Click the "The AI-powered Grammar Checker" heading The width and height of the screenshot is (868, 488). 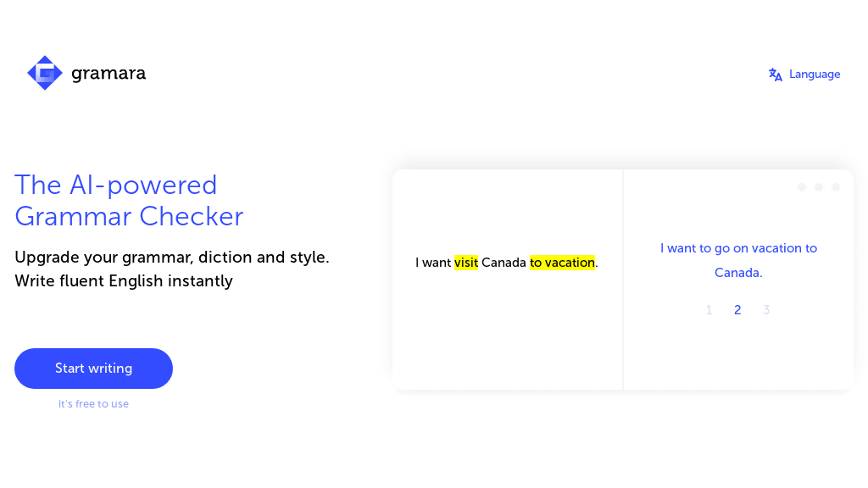point(129,200)
